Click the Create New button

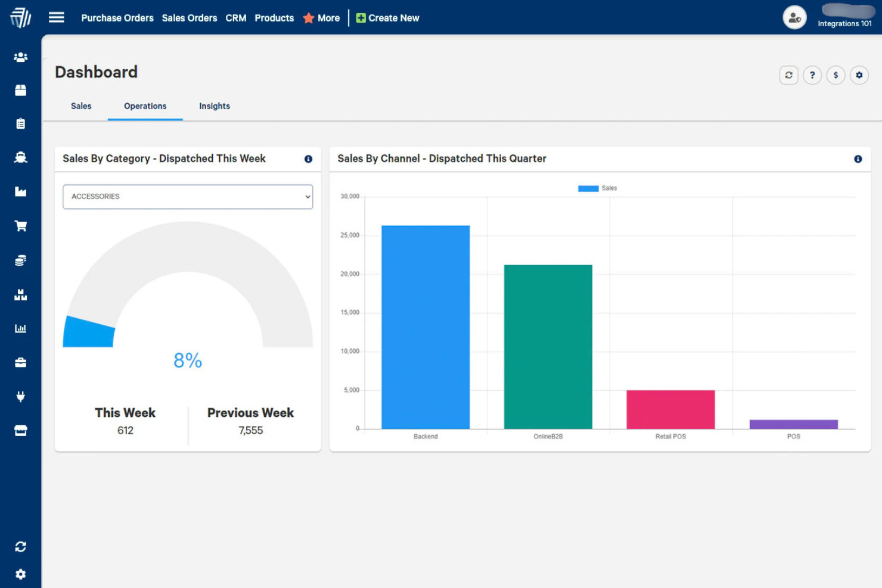(388, 18)
